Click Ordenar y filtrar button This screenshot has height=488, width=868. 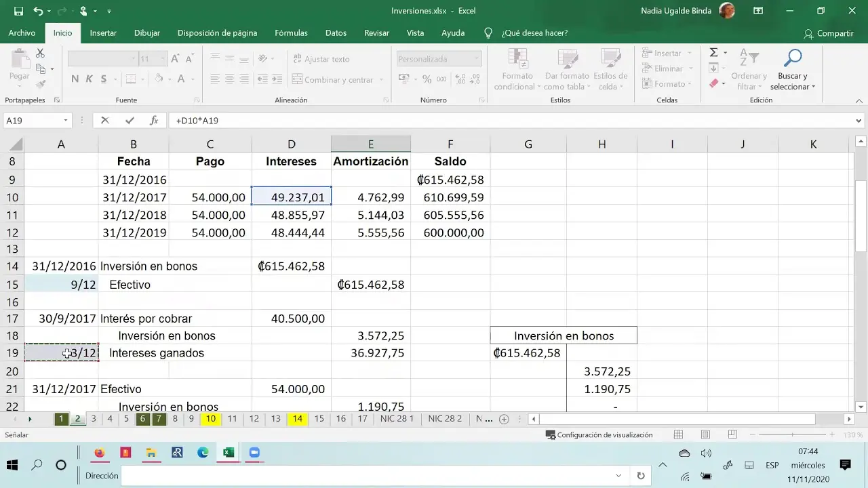[x=749, y=69]
